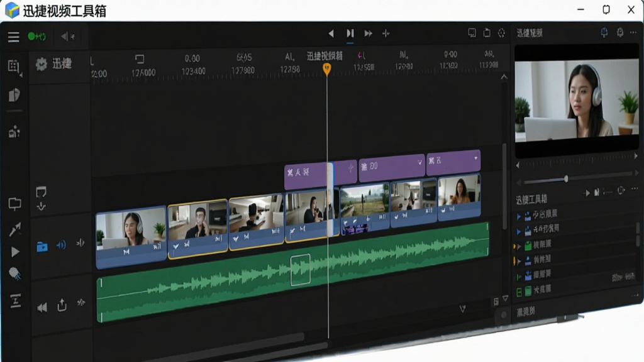
Task: Select the landscape field clip in timeline
Action: tap(365, 208)
